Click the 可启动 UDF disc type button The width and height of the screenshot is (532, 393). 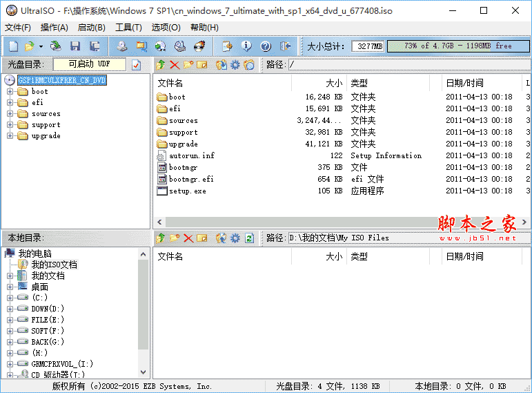pos(90,64)
